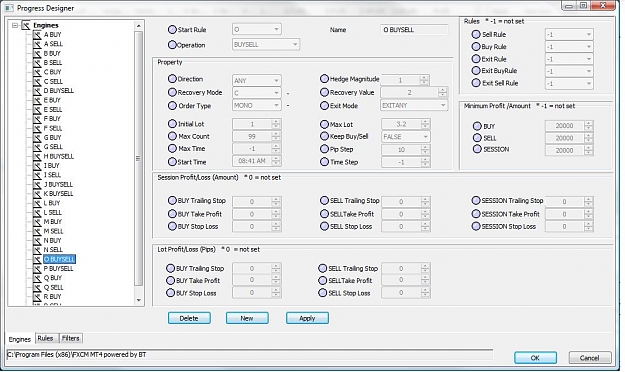Click the icon beside I SELL engine
Viewport: 625px width, 372px height.
pyautogui.click(x=37, y=175)
